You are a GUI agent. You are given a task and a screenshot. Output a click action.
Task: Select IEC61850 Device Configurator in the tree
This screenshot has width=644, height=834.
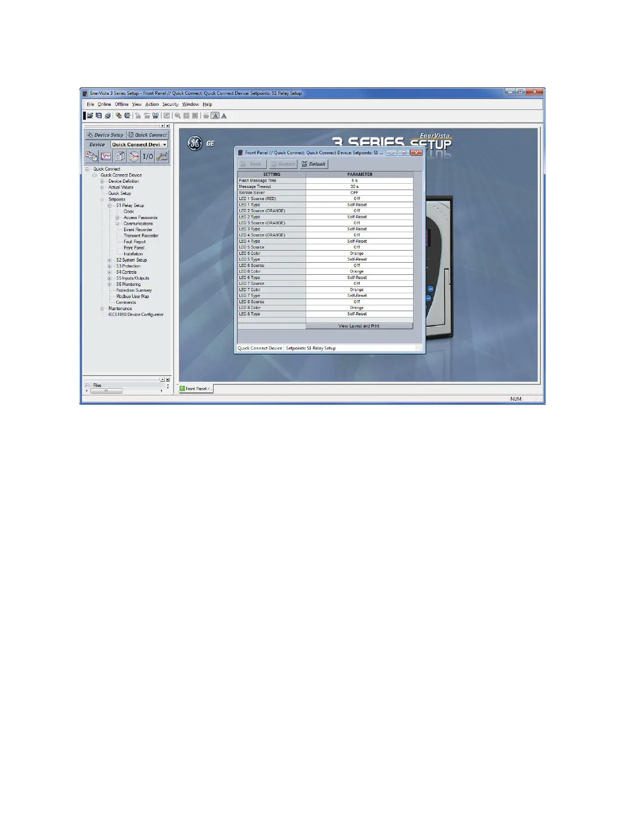pos(136,315)
